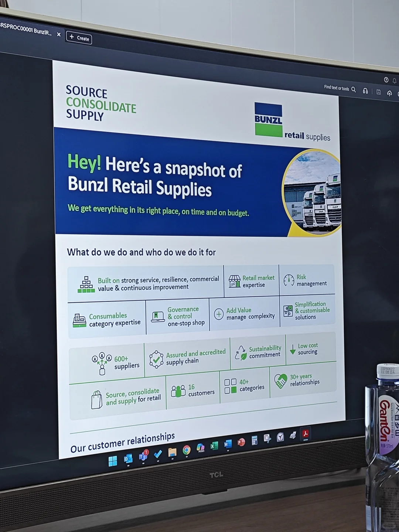Click 'Our customer relationships' heading
Image resolution: width=399 pixels, height=532 pixels.
123,442
